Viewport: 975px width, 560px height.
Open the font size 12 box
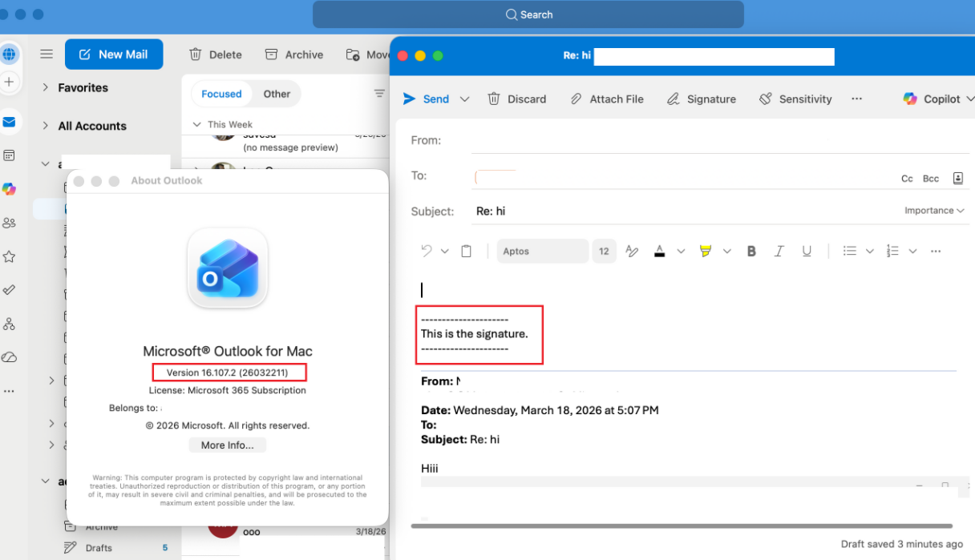(x=605, y=251)
